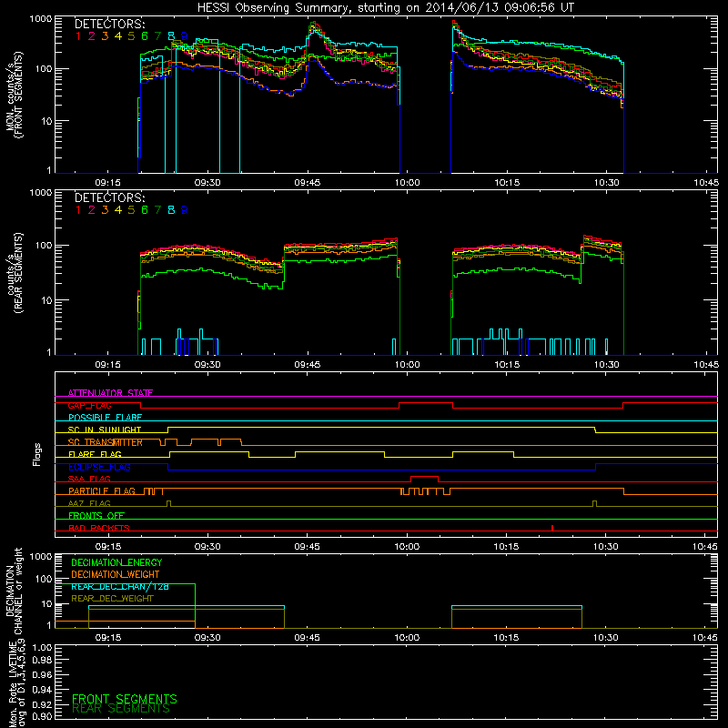Select detector 6 in front segments legend
Viewport: 728px width, 728px height.
145,36
